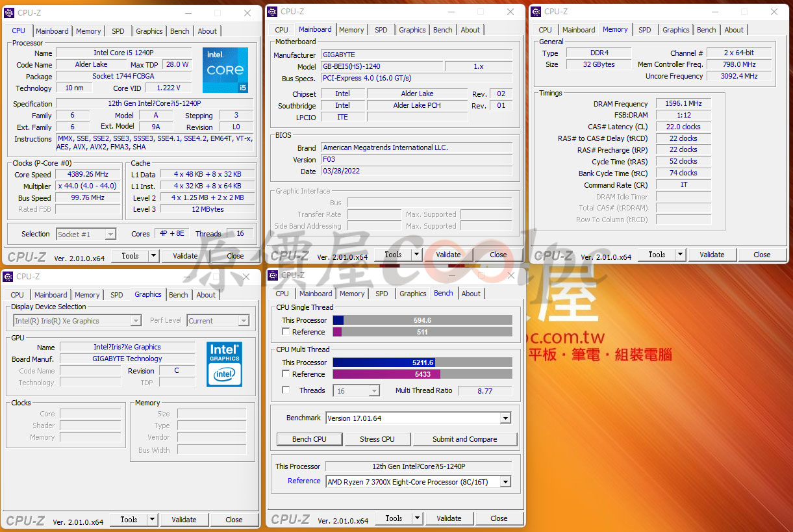Click the blue Reference link in the Bench window
This screenshot has width=793, height=532.
(304, 481)
